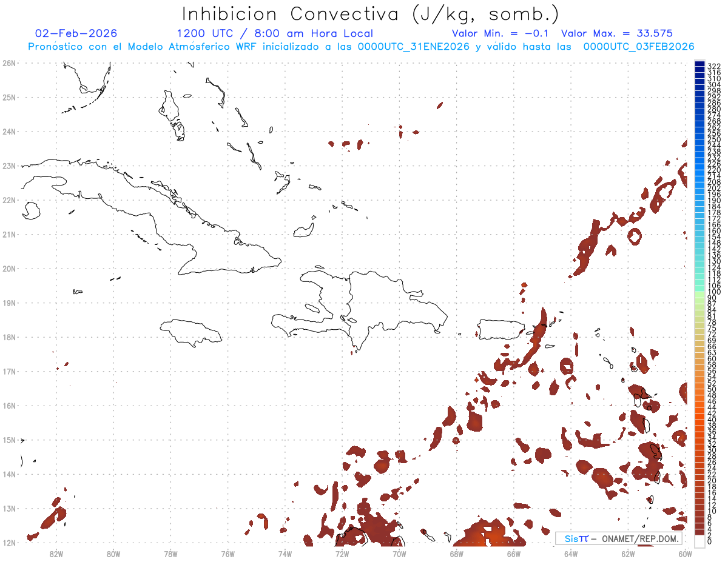Click the 13N latitude label
The height and width of the screenshot is (562, 728).
click(x=8, y=509)
